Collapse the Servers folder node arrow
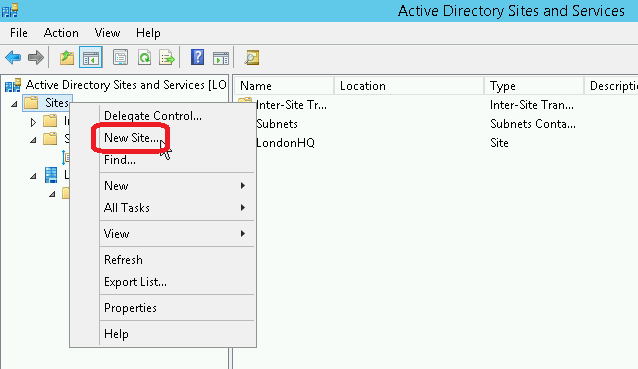The image size is (638, 369). pos(52,194)
